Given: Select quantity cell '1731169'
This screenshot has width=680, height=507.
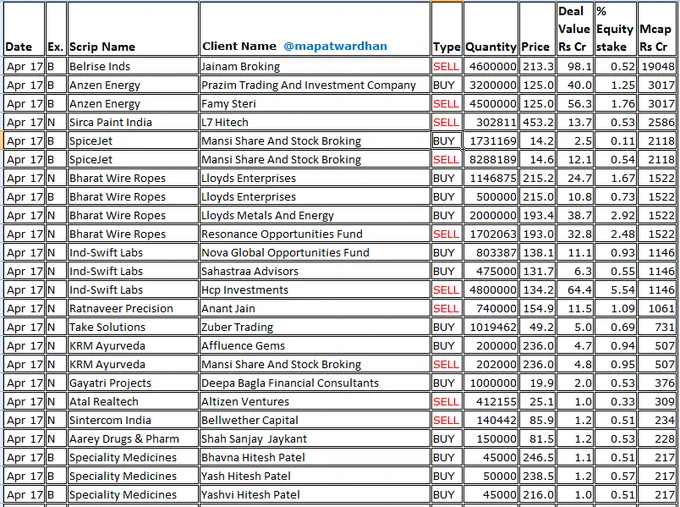Looking at the screenshot, I should (490, 141).
